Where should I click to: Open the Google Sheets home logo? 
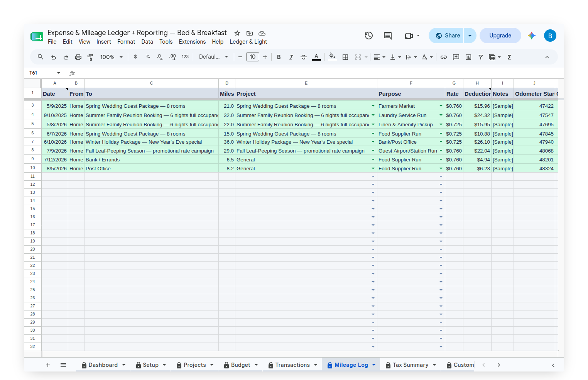click(x=37, y=37)
